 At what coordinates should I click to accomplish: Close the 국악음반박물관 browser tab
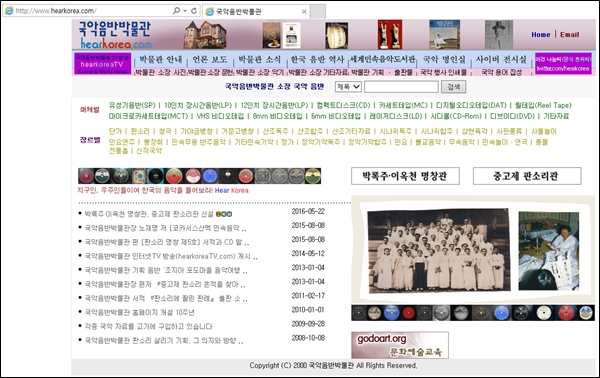click(304, 11)
